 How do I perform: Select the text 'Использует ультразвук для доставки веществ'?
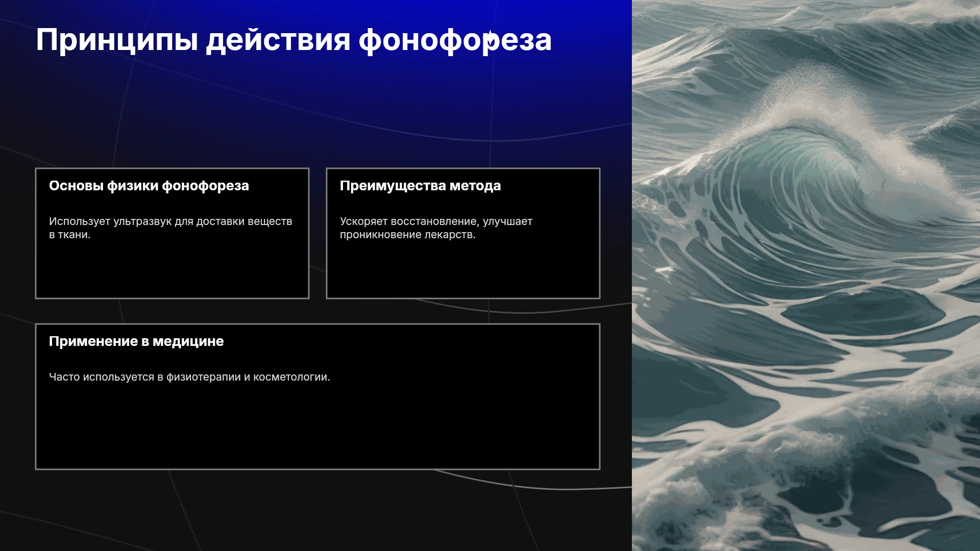[170, 221]
